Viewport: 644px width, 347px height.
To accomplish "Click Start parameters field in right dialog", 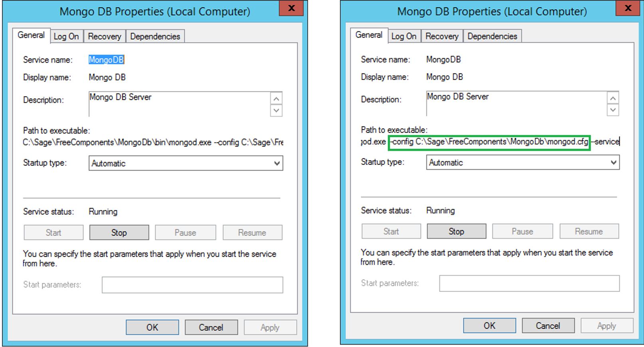I will click(x=529, y=283).
